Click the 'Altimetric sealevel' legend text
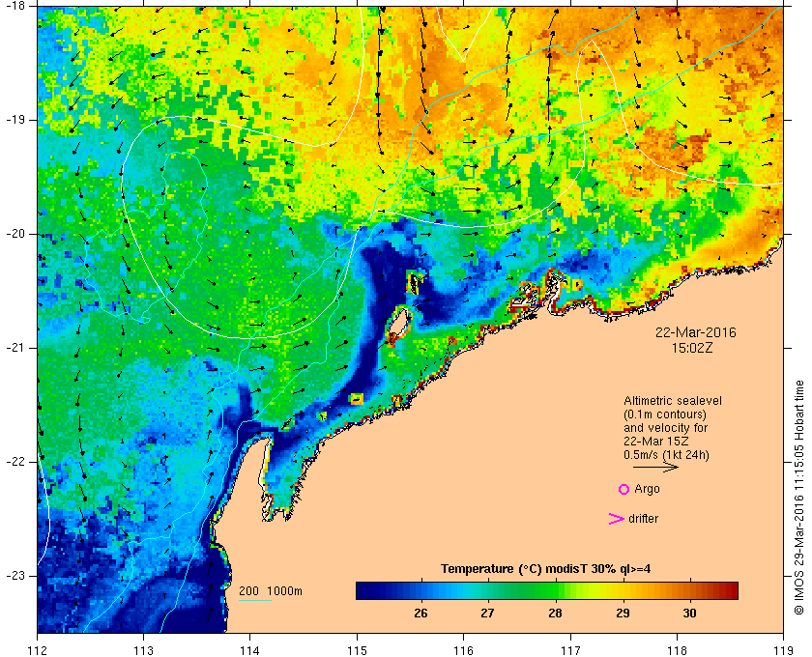The height and width of the screenshot is (657, 812). [x=673, y=401]
